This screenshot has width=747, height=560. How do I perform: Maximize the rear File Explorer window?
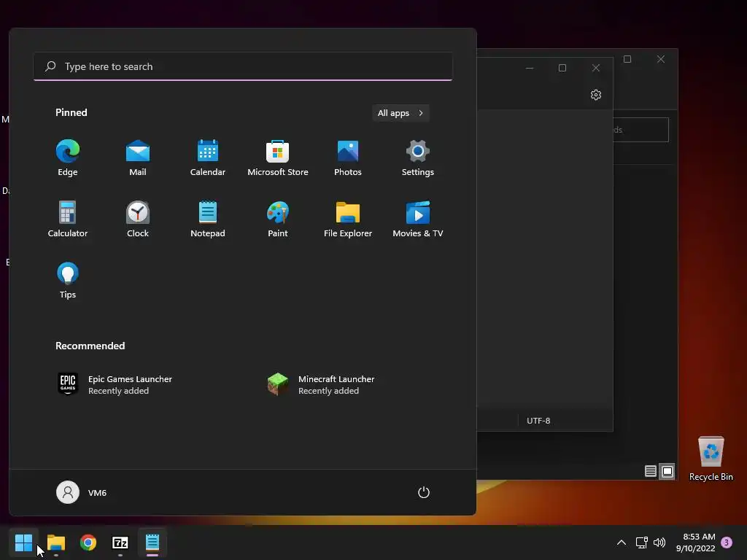627,59
